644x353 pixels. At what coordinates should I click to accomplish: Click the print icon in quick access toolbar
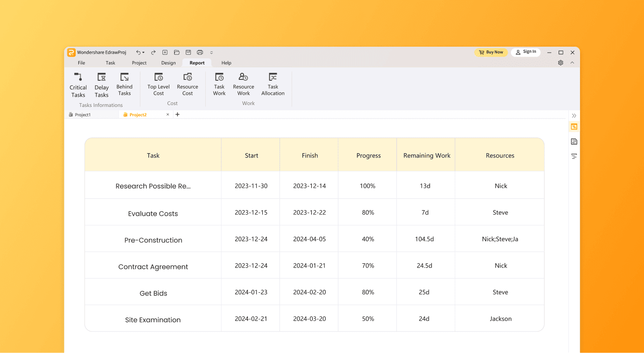tap(200, 52)
